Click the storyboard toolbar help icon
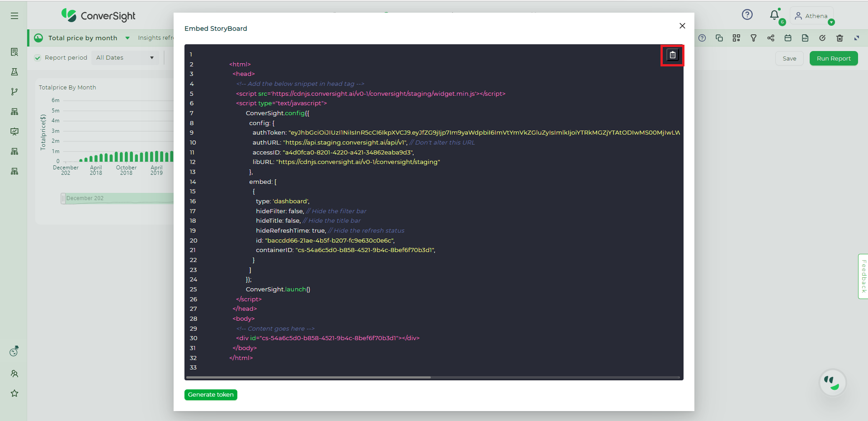868x421 pixels. 702,38
